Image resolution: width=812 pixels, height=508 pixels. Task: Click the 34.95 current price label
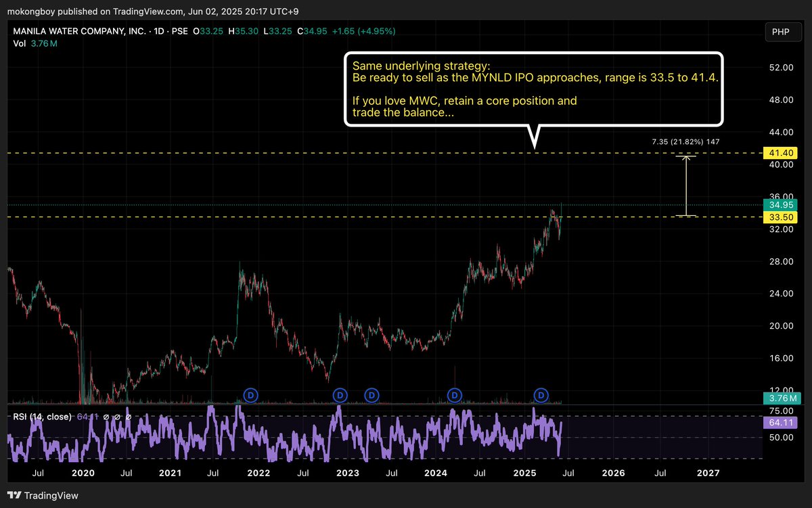click(782, 204)
